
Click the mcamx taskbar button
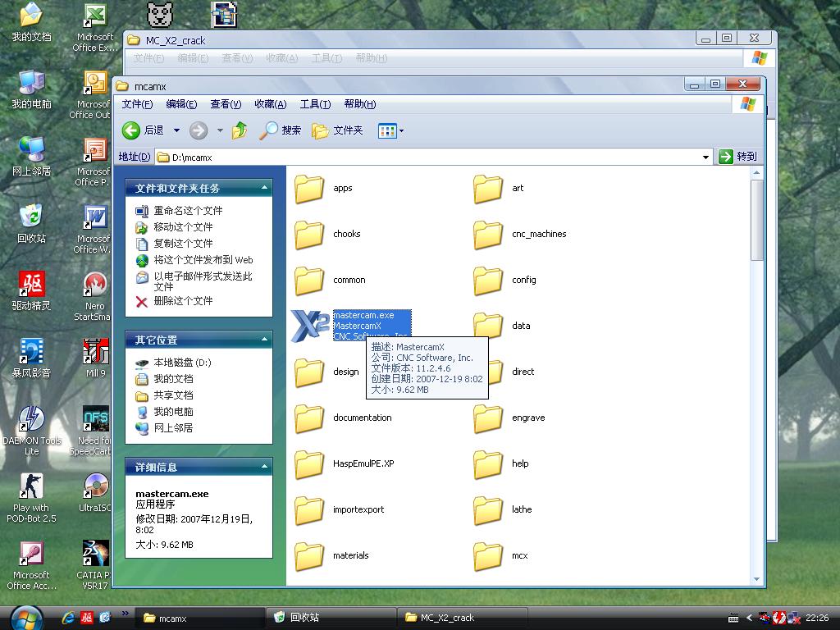pos(199,618)
